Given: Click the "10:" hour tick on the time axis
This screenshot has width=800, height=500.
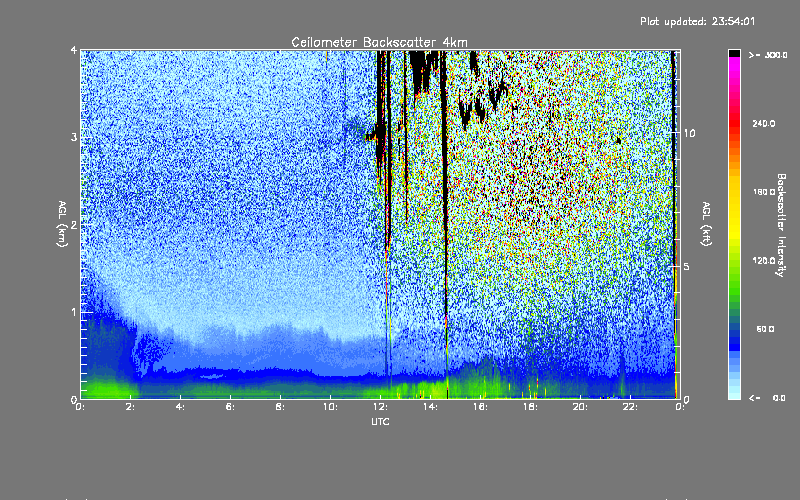Looking at the screenshot, I should point(330,407).
